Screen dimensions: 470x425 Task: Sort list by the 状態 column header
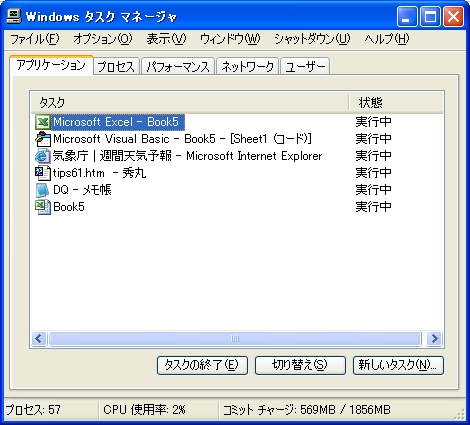click(396, 103)
